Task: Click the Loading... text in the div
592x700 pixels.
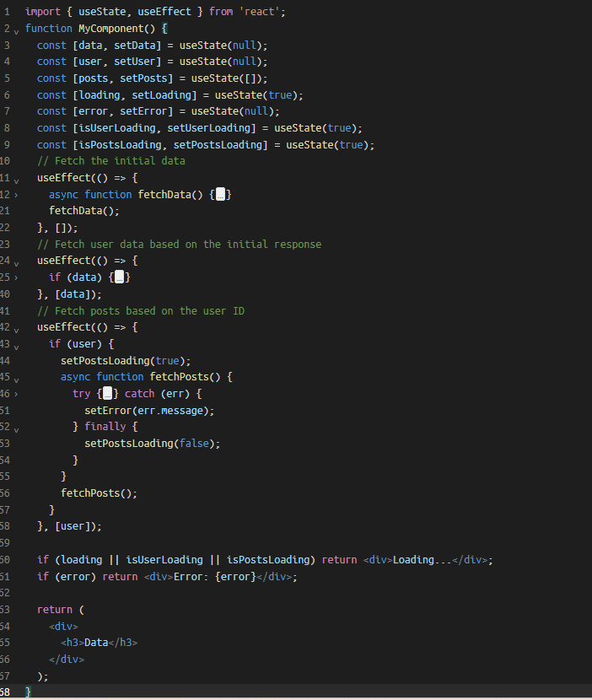Action: (422, 559)
